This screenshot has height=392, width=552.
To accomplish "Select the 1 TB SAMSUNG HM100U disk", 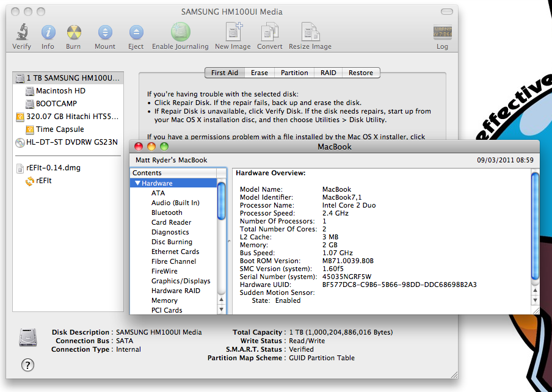I will [x=68, y=78].
